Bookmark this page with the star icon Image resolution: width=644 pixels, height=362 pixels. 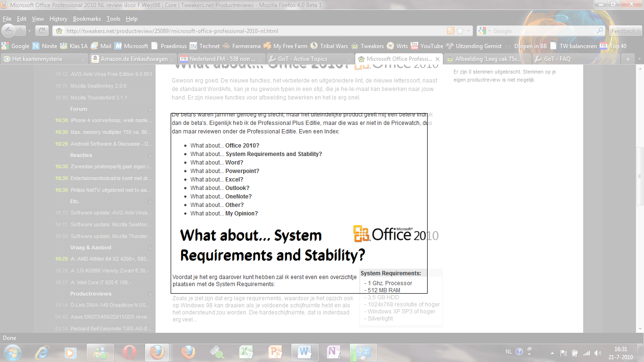(x=460, y=31)
